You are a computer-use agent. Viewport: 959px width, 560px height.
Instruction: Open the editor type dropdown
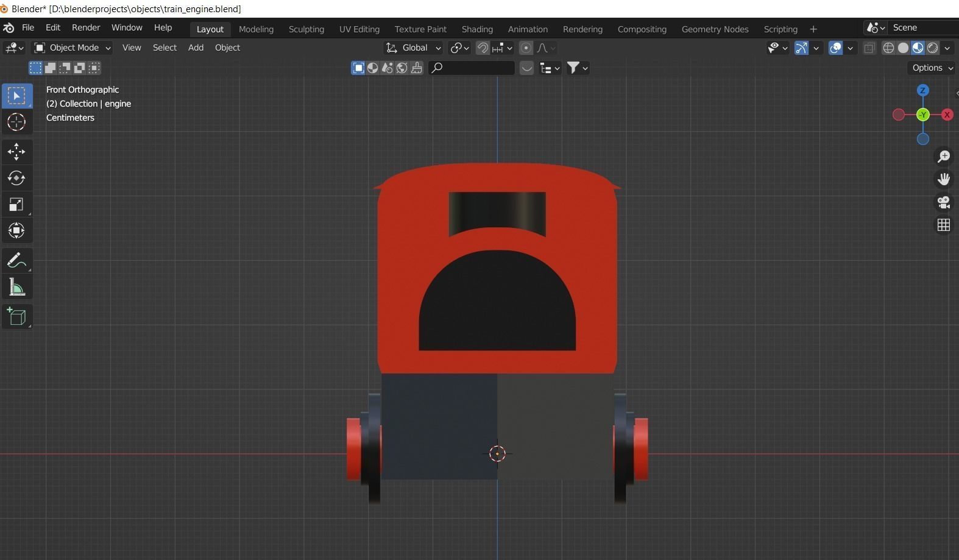click(x=14, y=48)
